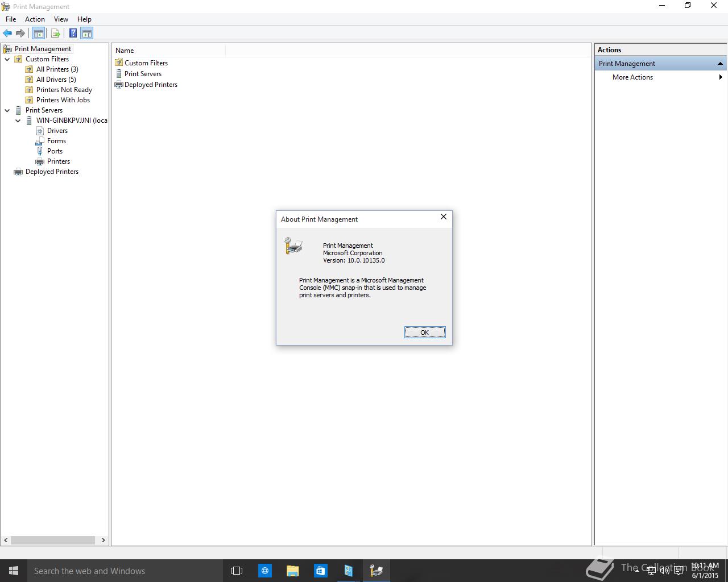This screenshot has width=728, height=582.
Task: Click the More Actions entry
Action: 632,77
